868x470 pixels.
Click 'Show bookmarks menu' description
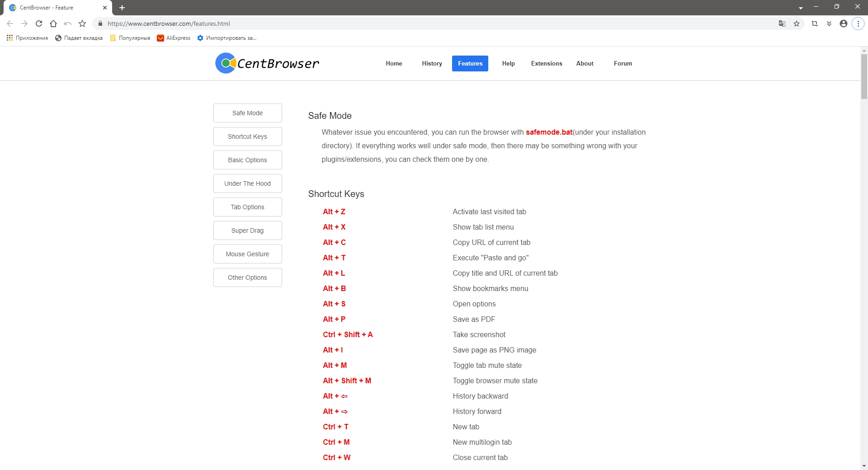pyautogui.click(x=490, y=288)
